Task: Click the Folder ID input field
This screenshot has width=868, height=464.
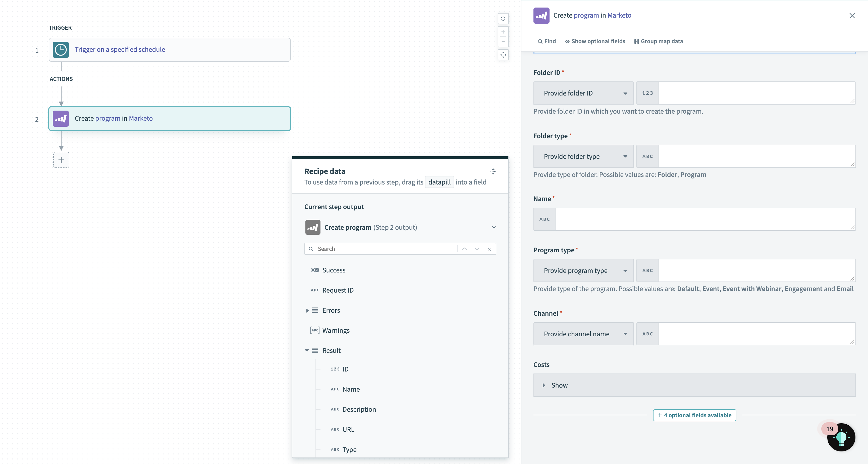Action: point(757,93)
